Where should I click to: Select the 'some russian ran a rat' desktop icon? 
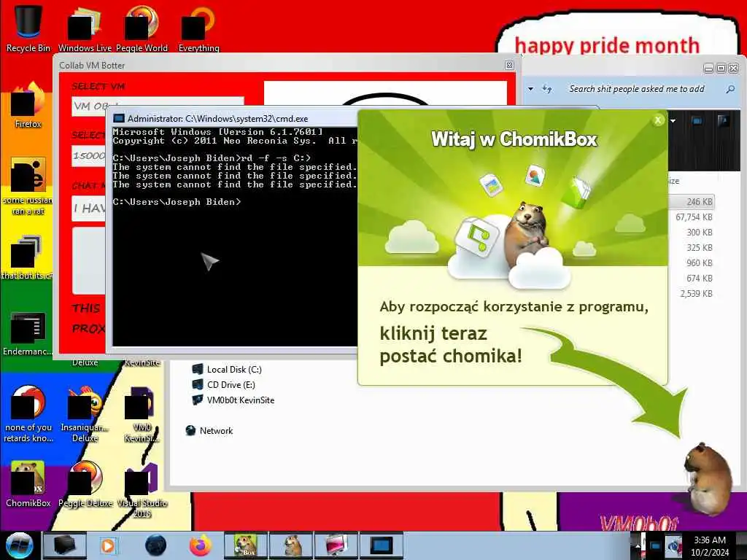[28, 186]
